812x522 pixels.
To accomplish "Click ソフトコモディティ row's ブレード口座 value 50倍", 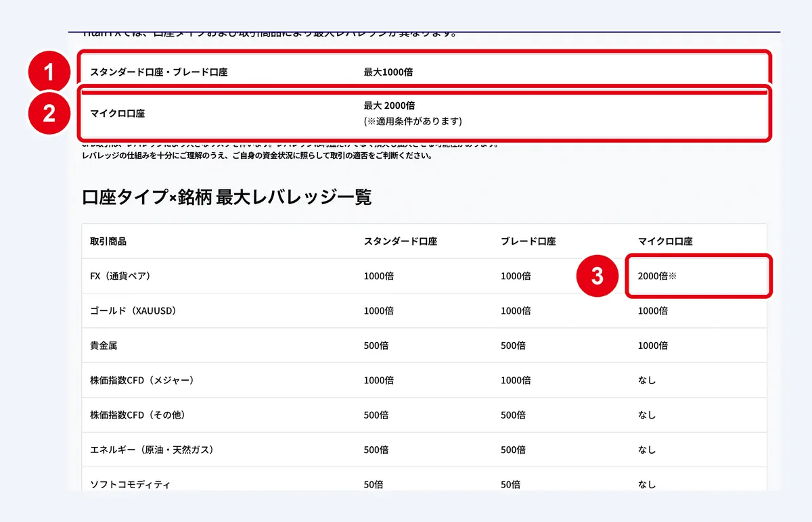I will pyautogui.click(x=510, y=484).
